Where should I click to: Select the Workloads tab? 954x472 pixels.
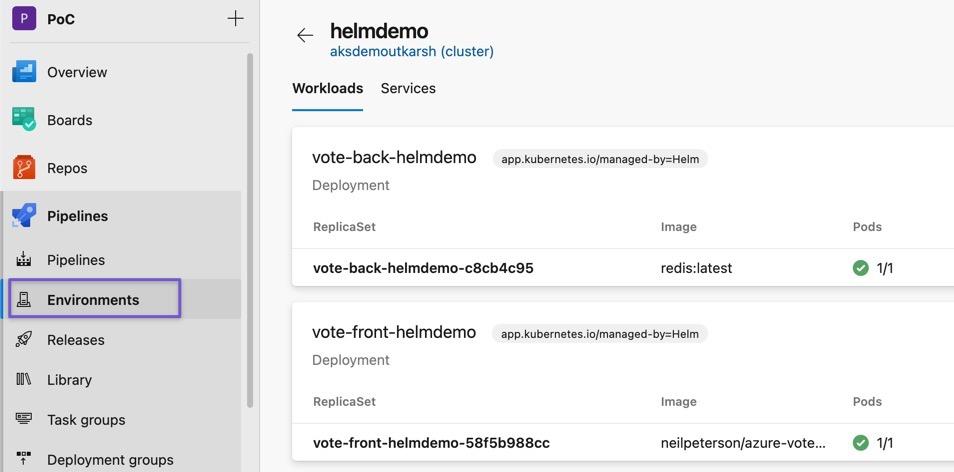pyautogui.click(x=327, y=88)
